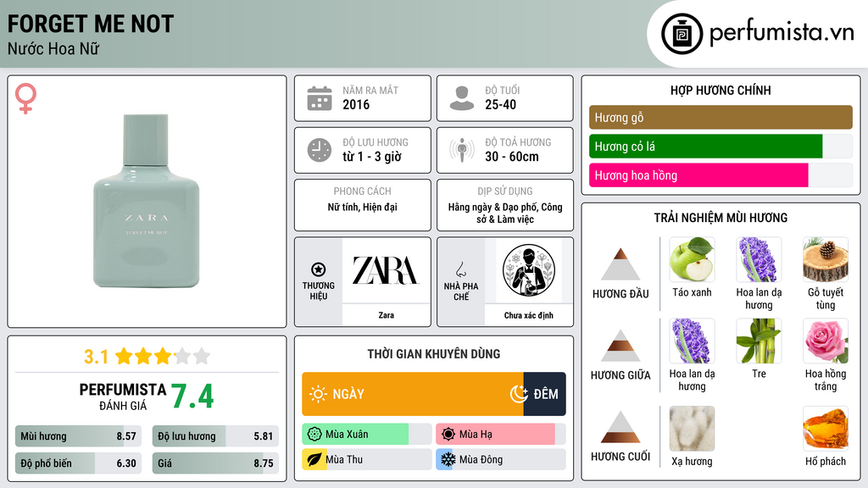Click the pink female gender symbol
The width and height of the screenshot is (868, 488).
pyautogui.click(x=25, y=98)
